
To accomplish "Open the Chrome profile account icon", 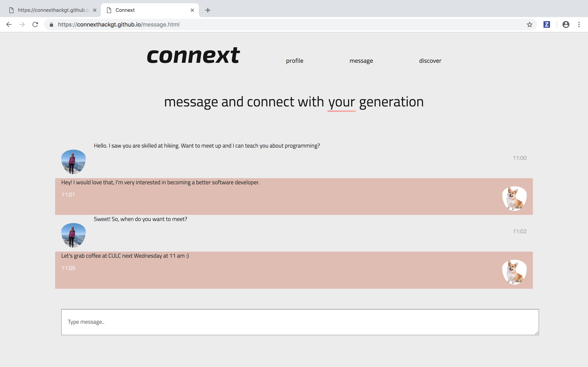I will (x=566, y=24).
